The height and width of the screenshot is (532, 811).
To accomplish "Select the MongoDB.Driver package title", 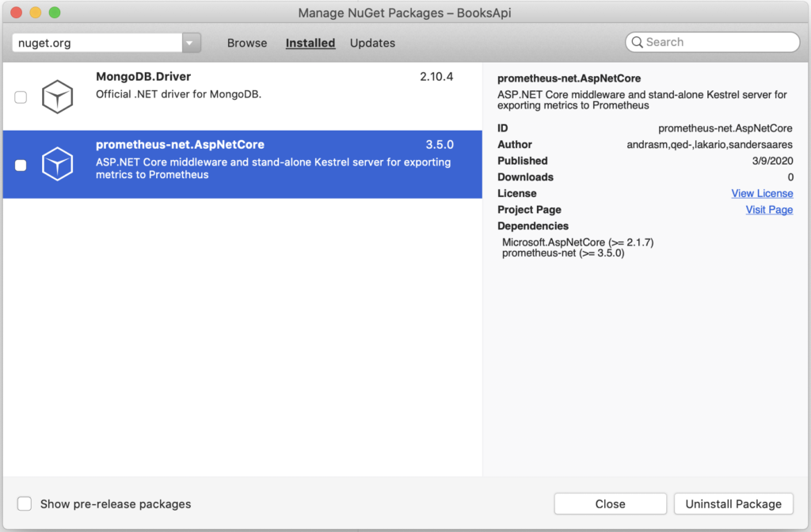I will click(x=143, y=77).
